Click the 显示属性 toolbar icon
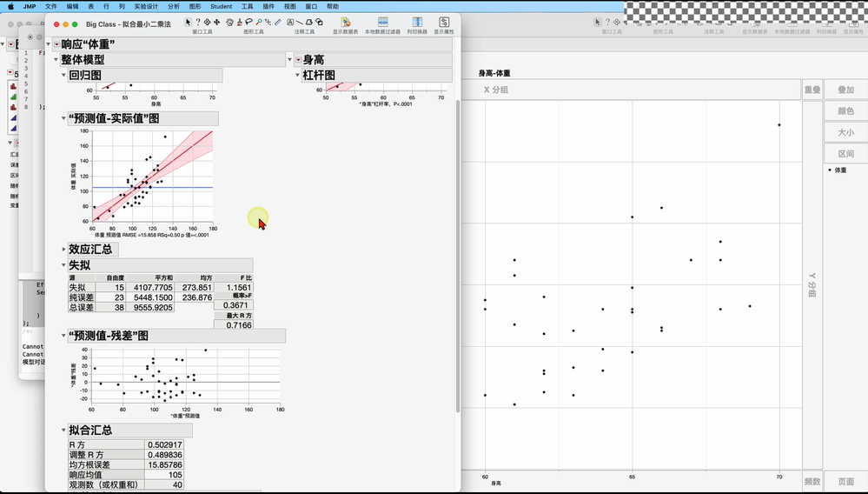The width and height of the screenshot is (868, 494). [444, 22]
